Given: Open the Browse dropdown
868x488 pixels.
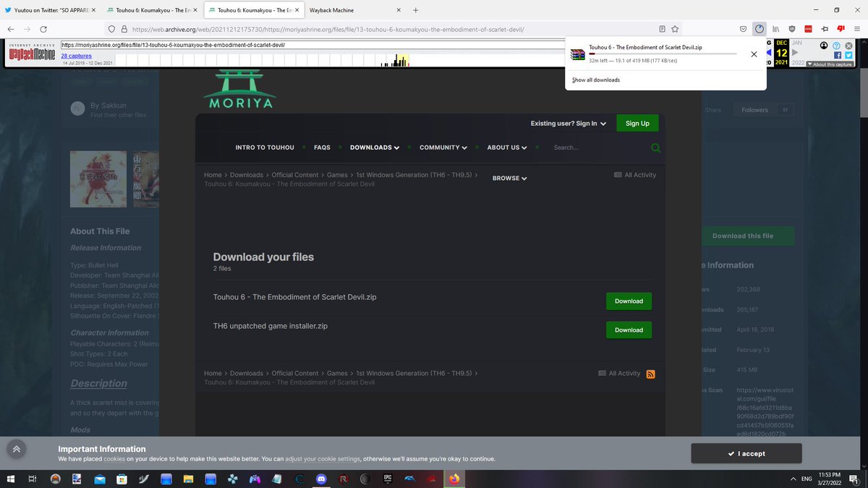Looking at the screenshot, I should [510, 178].
